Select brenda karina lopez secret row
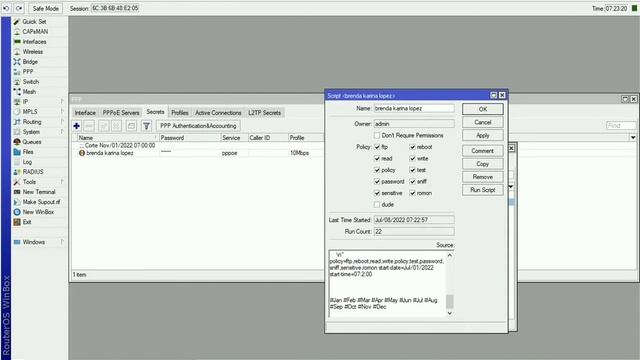 pyautogui.click(x=198, y=153)
